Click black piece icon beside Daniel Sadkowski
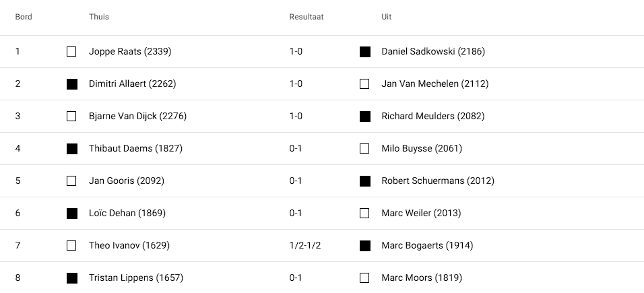 tap(365, 52)
